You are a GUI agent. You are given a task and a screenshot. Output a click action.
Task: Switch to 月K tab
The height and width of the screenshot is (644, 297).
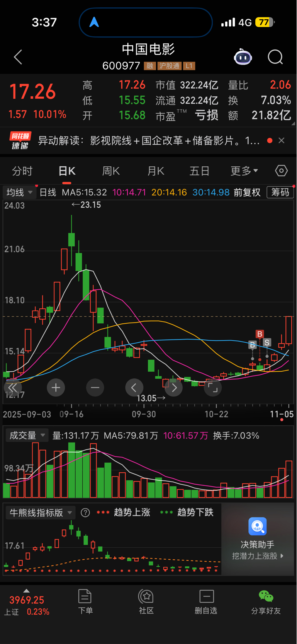156,171
